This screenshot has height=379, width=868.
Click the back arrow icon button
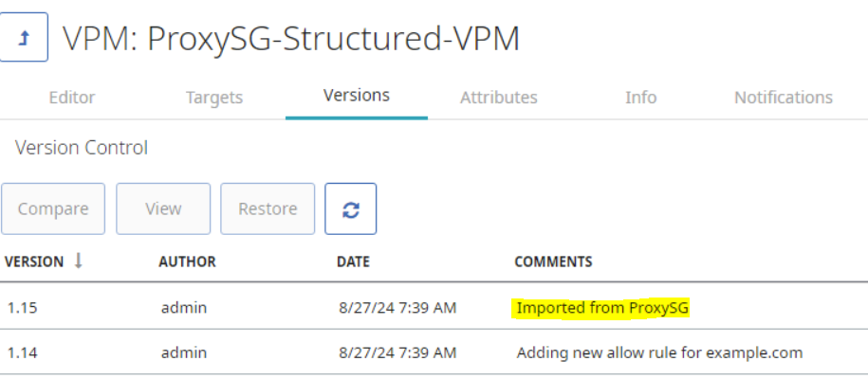pyautogui.click(x=24, y=38)
